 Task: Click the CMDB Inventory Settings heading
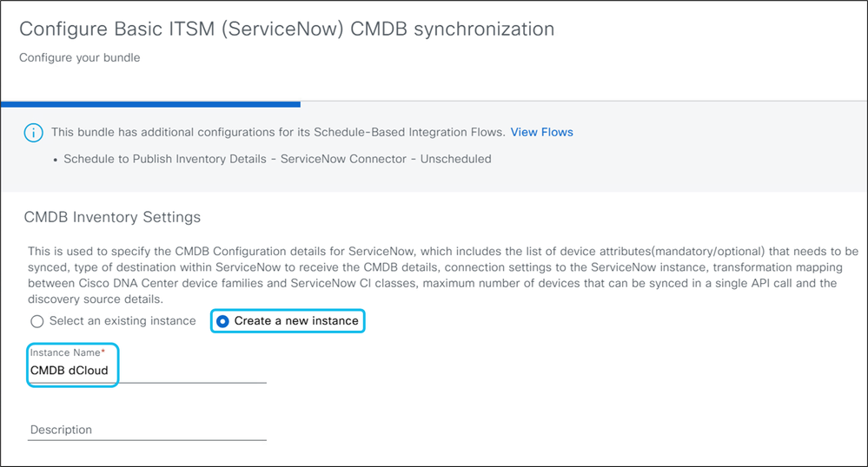(112, 217)
